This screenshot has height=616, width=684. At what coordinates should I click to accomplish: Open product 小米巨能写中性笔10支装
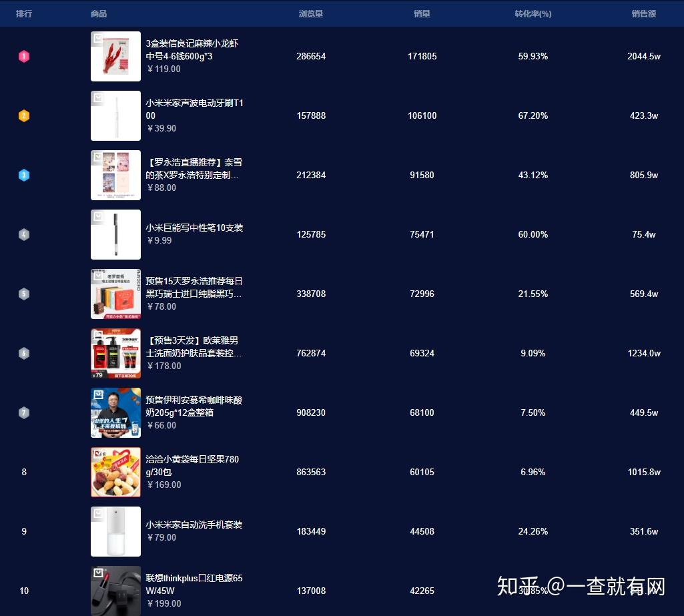tap(194, 228)
